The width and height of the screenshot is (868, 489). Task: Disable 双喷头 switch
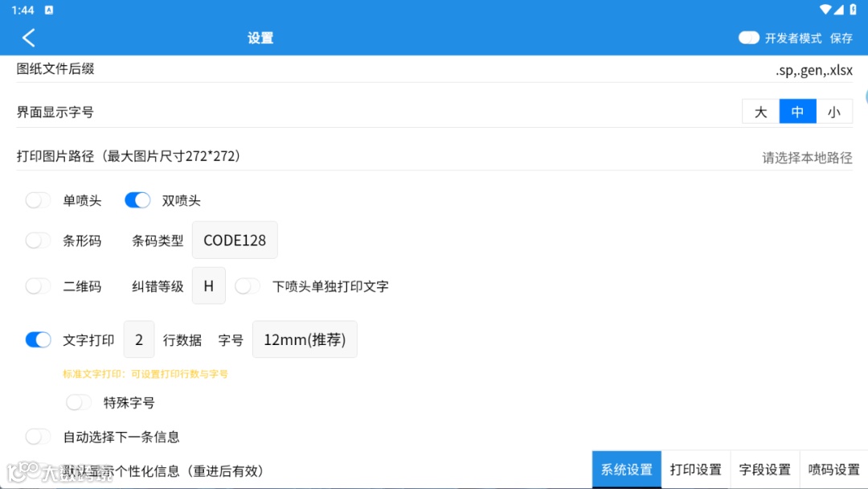[x=137, y=200]
